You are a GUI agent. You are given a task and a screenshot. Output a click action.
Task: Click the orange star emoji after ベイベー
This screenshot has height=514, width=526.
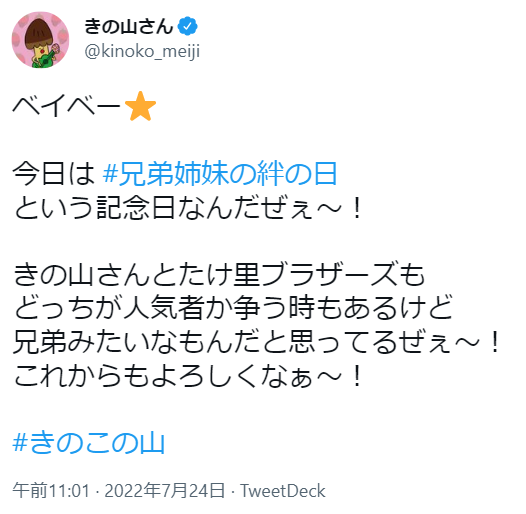coord(140,106)
